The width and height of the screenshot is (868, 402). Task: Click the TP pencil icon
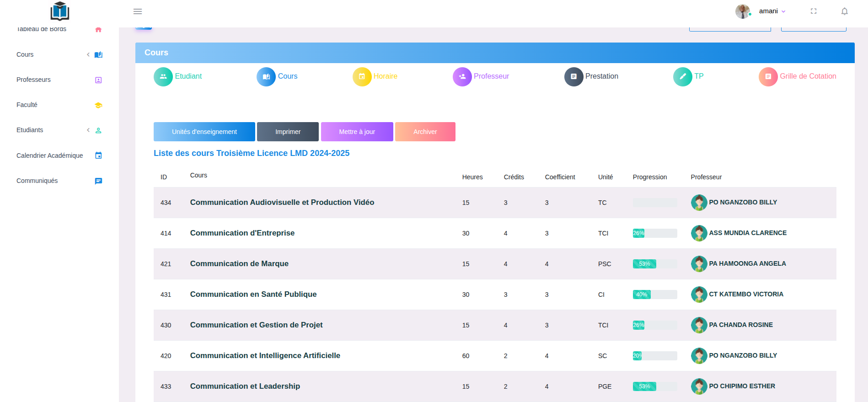(682, 77)
